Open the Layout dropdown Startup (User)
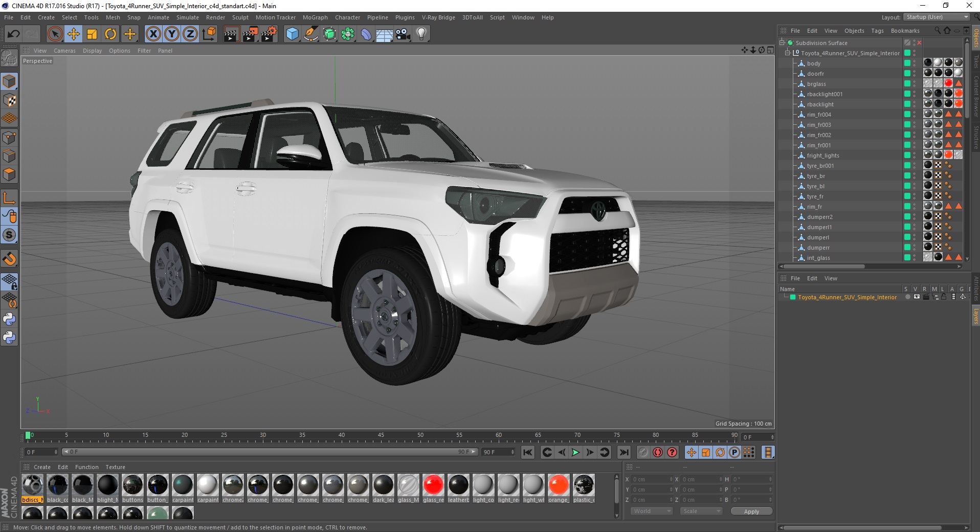Image resolution: width=980 pixels, height=532 pixels. click(937, 17)
